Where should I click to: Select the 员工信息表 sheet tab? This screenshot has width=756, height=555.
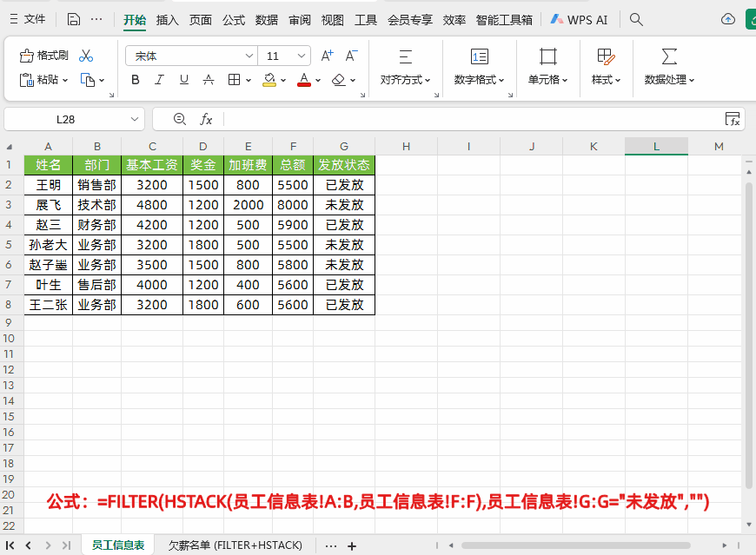(118, 545)
